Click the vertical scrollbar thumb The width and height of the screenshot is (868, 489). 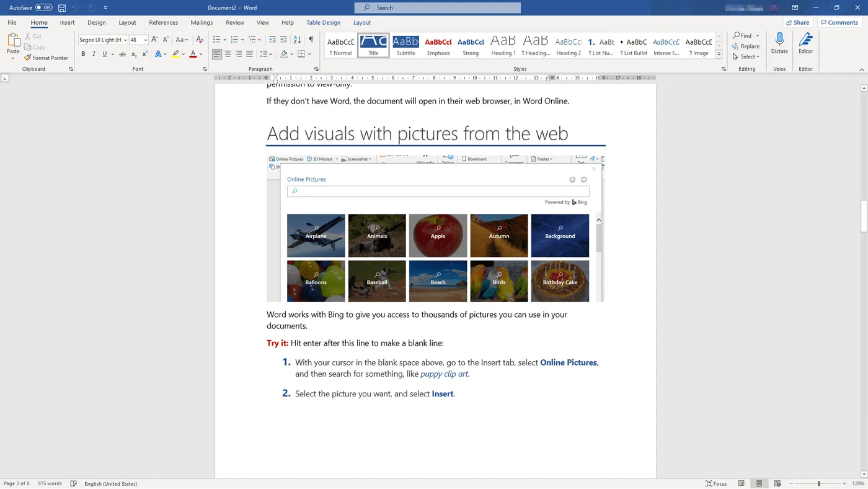click(864, 216)
